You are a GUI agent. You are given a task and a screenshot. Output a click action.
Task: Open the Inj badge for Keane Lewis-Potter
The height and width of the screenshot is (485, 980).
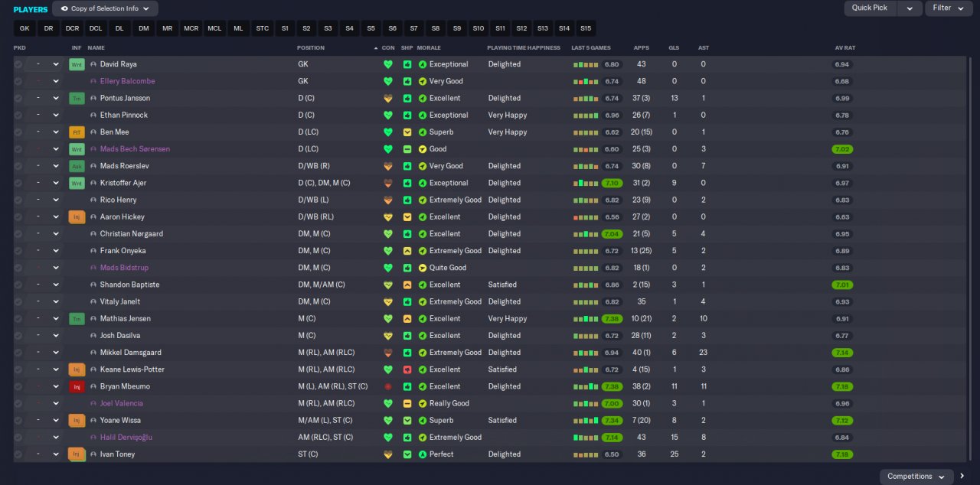pyautogui.click(x=77, y=369)
